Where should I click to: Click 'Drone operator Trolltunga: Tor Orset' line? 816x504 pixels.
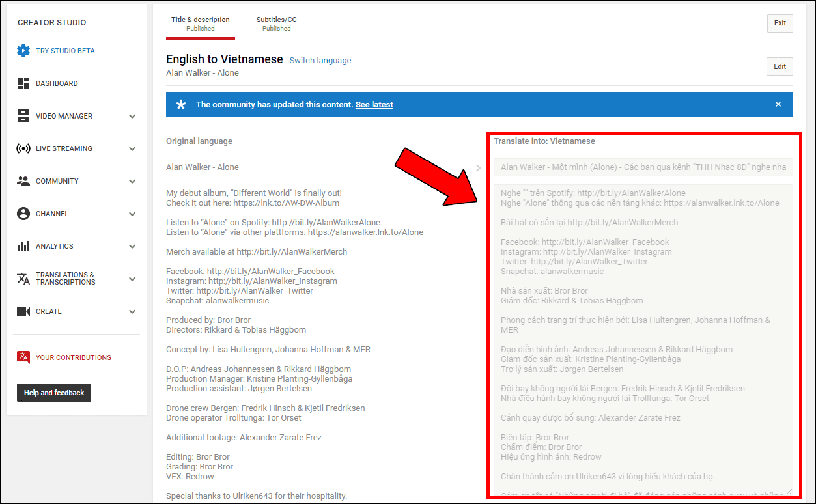234,418
